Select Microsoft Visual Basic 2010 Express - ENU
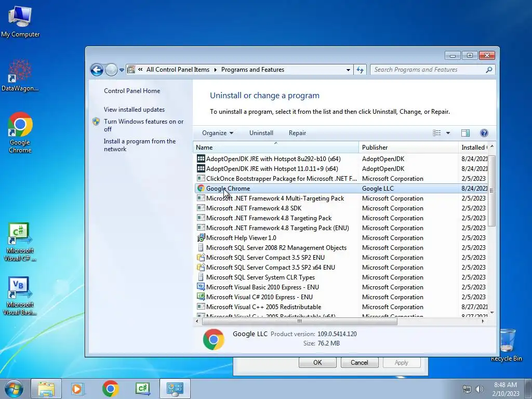 coord(341,287)
